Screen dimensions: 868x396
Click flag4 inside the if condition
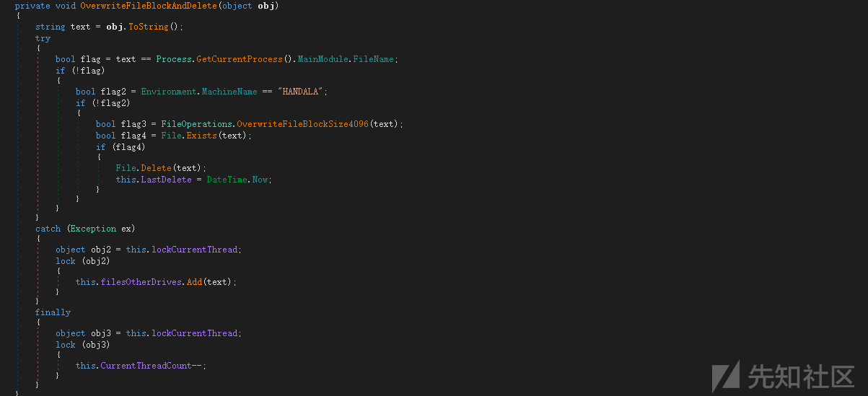coord(128,147)
